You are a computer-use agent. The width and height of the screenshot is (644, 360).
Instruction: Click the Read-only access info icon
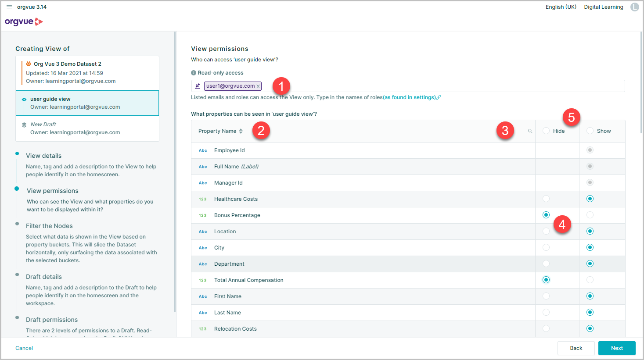(194, 73)
